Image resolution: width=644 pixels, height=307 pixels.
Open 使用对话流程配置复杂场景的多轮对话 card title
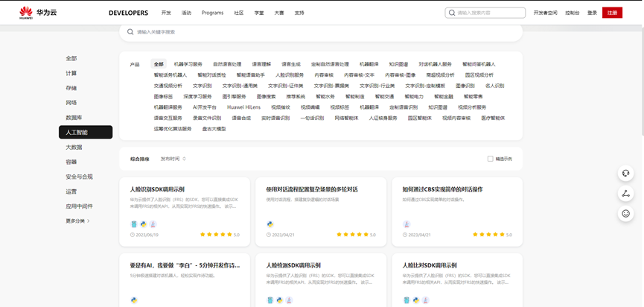(312, 190)
